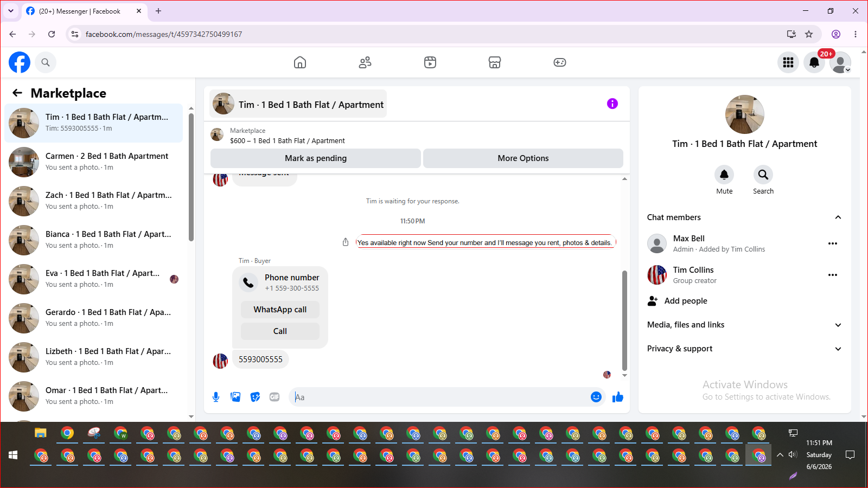
Task: Bookmark this page with the star icon
Action: 809,34
